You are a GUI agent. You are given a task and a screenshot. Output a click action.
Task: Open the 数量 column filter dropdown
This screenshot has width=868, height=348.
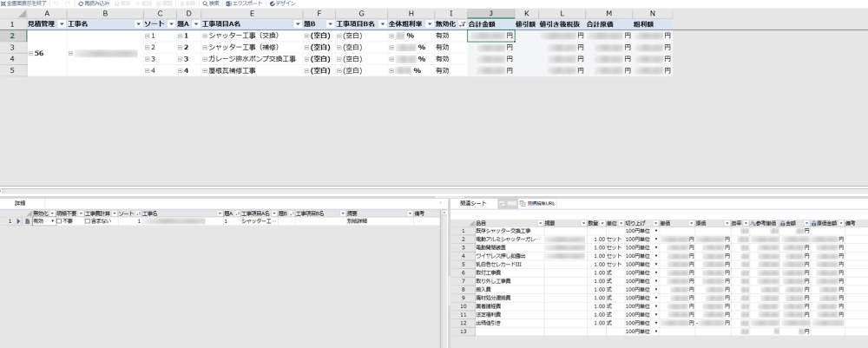point(602,223)
